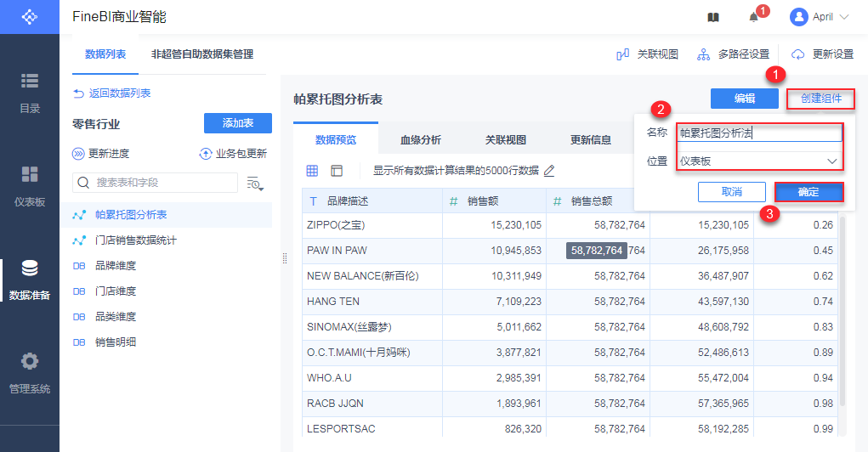Click 返回数据列表 link
The height and width of the screenshot is (452, 868).
coord(113,93)
